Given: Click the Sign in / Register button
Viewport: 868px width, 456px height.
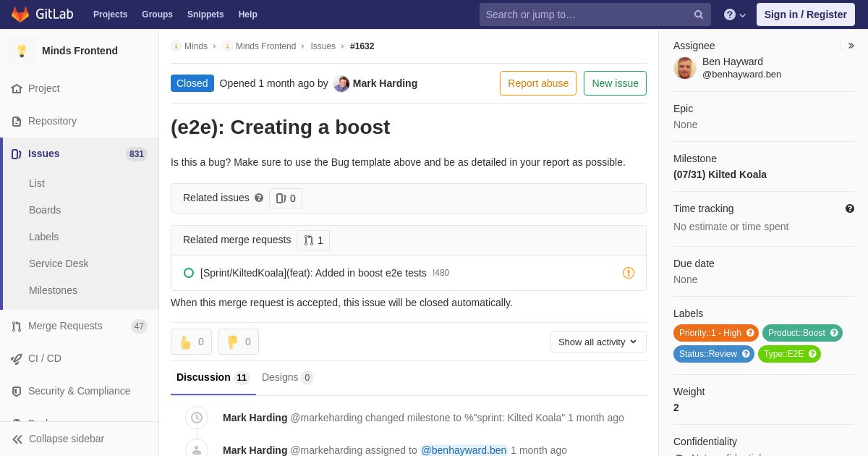Looking at the screenshot, I should (x=805, y=14).
